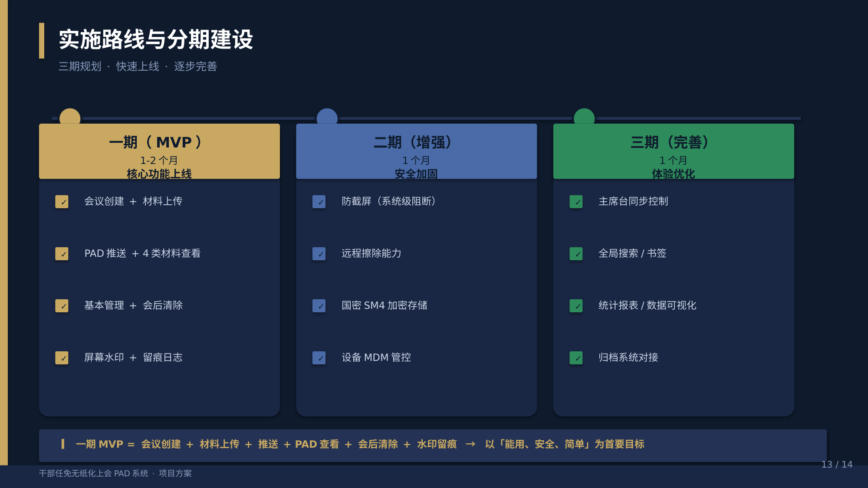868x488 pixels.
Task: Select the 二期（增强）blue header card
Action: pos(417,151)
